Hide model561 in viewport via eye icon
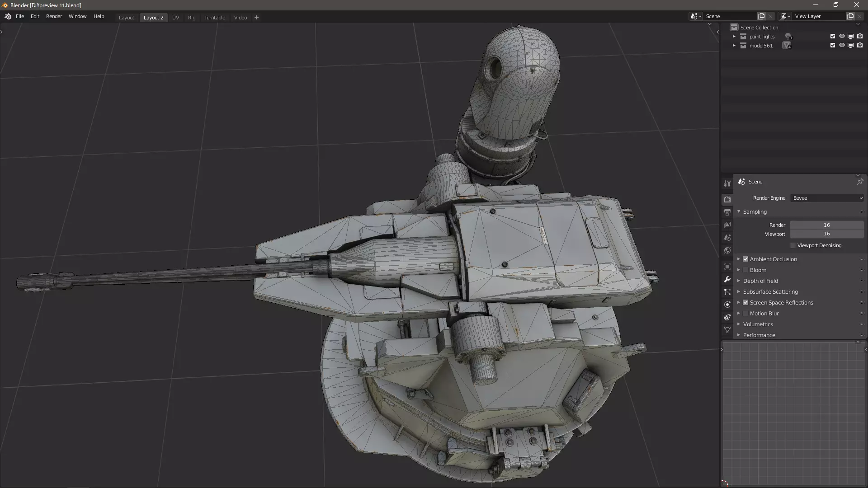 click(x=842, y=45)
